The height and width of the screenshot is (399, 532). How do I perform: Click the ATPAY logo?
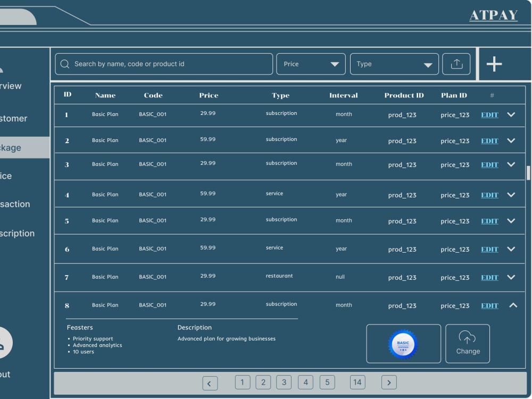coord(494,15)
